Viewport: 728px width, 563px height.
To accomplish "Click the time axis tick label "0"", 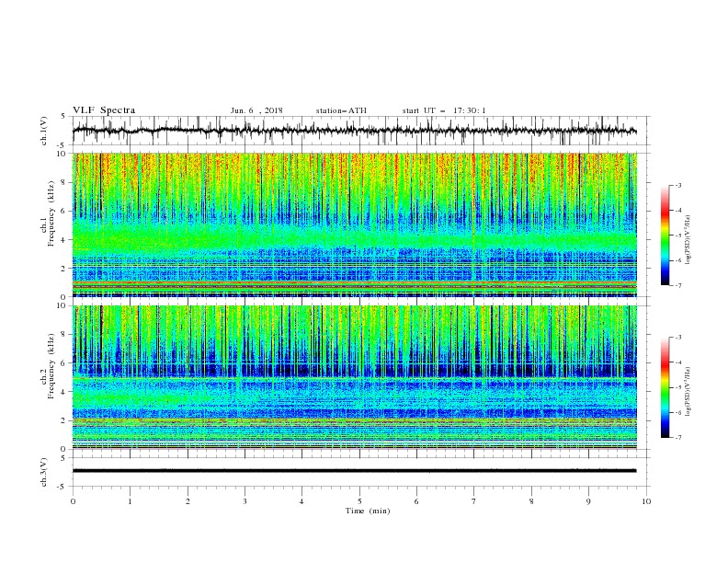I will (x=73, y=501).
